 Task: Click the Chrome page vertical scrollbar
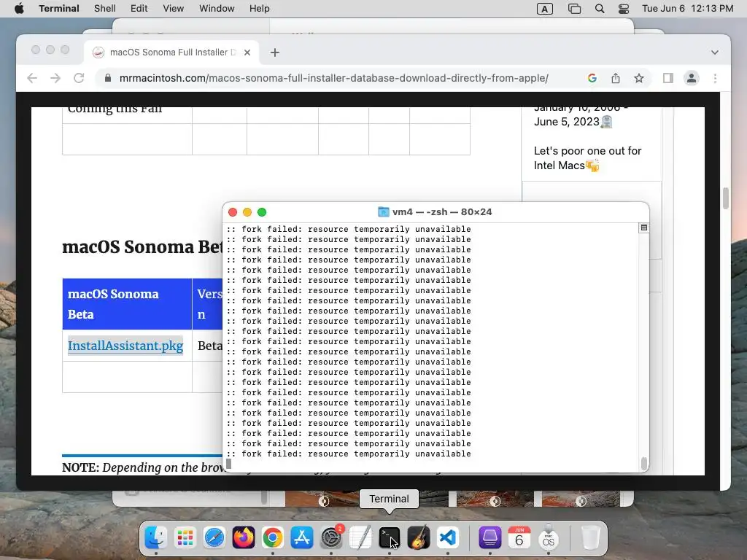tap(726, 198)
